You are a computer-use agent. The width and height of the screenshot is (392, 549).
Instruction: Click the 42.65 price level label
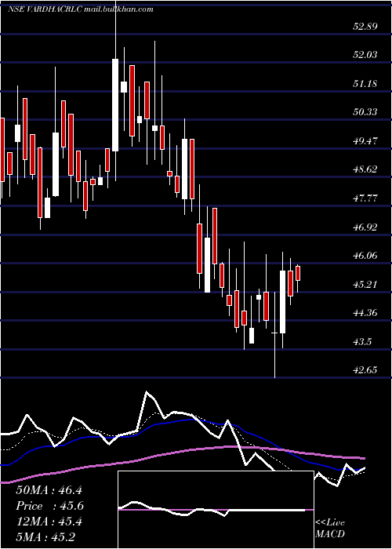coord(365,370)
